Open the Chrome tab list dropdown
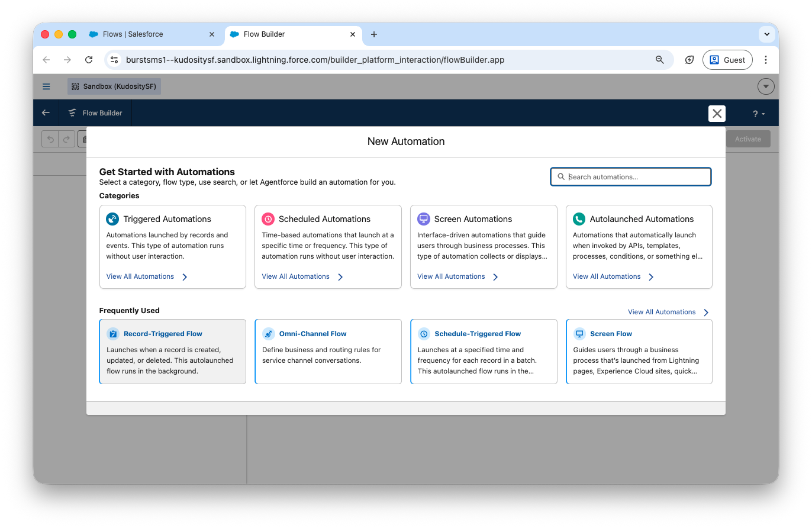 click(x=766, y=34)
